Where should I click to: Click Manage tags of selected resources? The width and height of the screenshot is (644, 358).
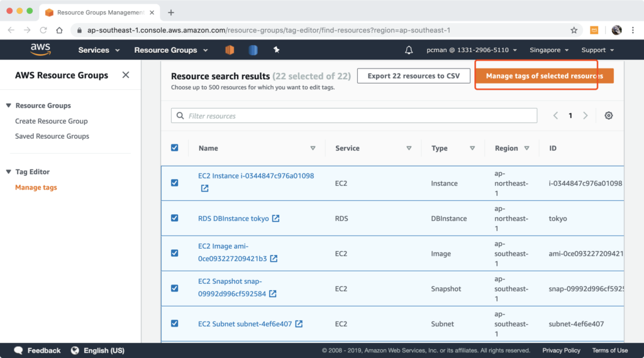point(544,76)
